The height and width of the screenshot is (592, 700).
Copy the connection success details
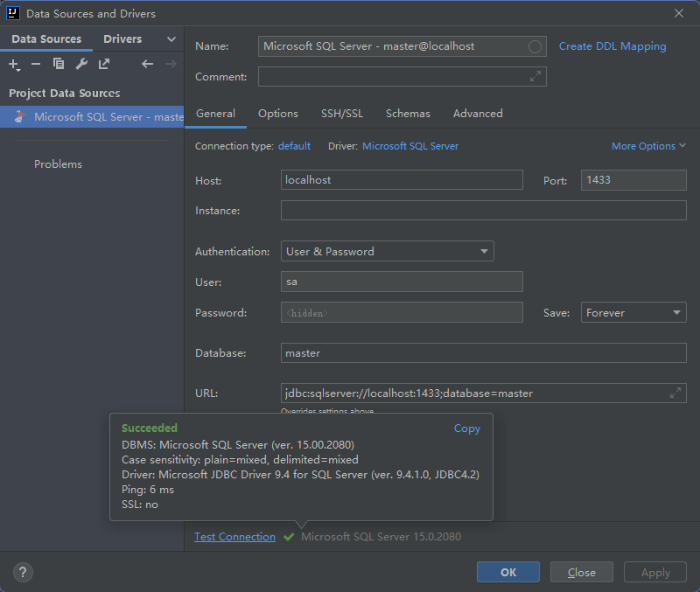(x=466, y=428)
